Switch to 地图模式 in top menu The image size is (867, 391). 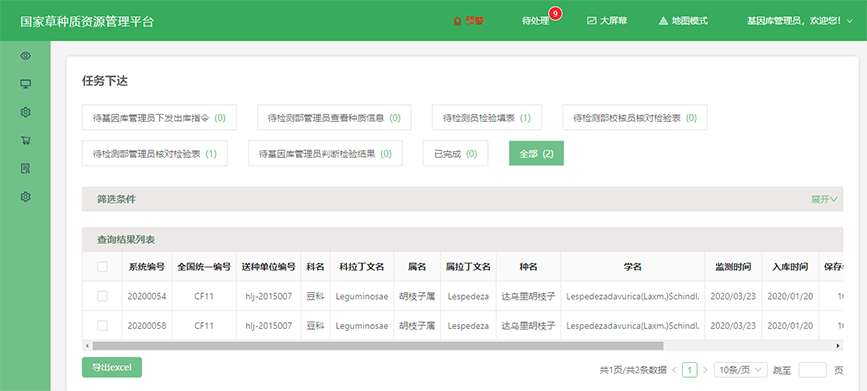690,21
